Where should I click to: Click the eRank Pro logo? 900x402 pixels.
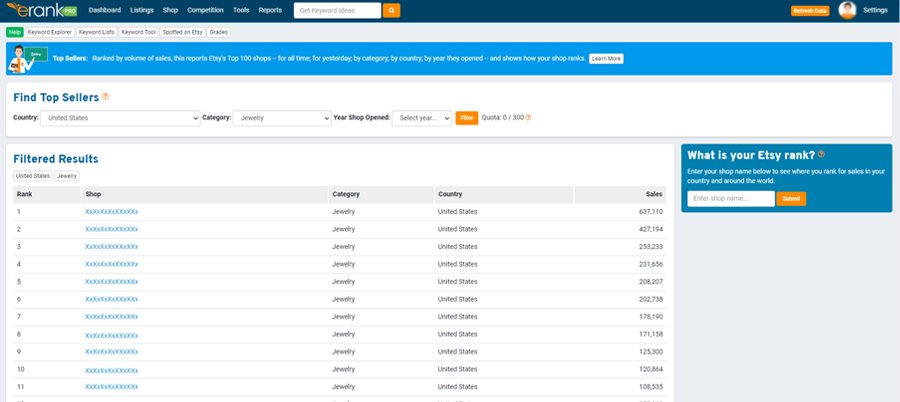pyautogui.click(x=41, y=10)
